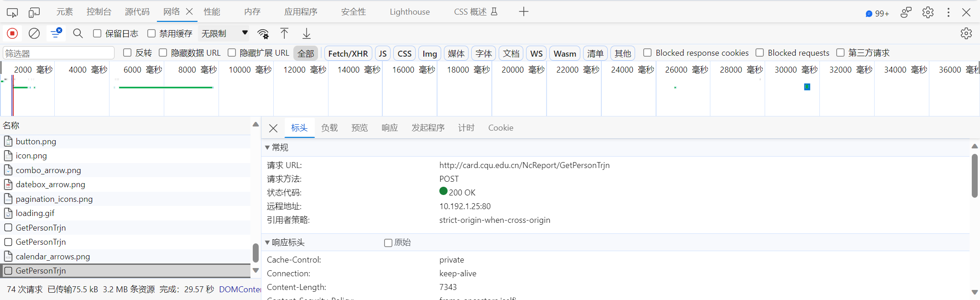Stop recording network log
This screenshot has height=300, width=980.
click(12, 33)
